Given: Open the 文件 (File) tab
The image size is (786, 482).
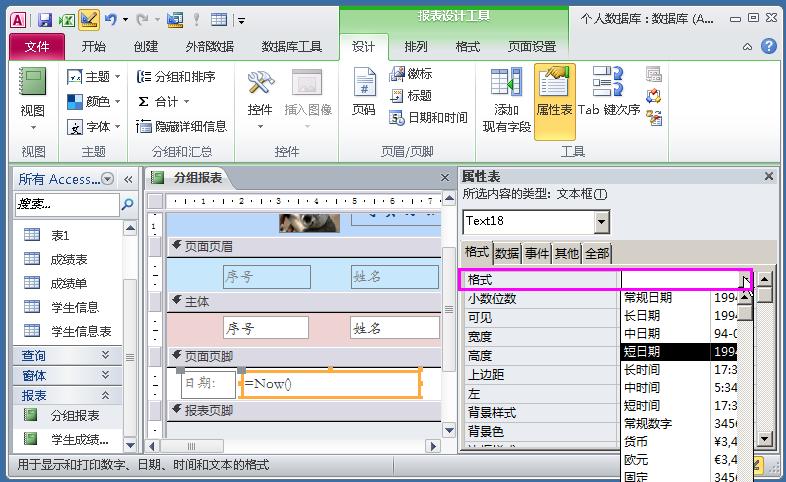Looking at the screenshot, I should click(x=37, y=47).
